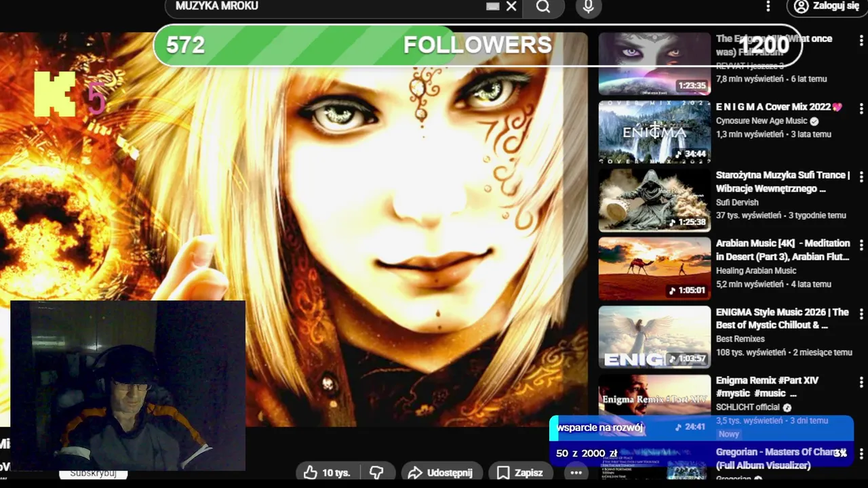Open thumbnail of video lasting 1:23:35
Screen dimensions: 868x488
pos(654,64)
